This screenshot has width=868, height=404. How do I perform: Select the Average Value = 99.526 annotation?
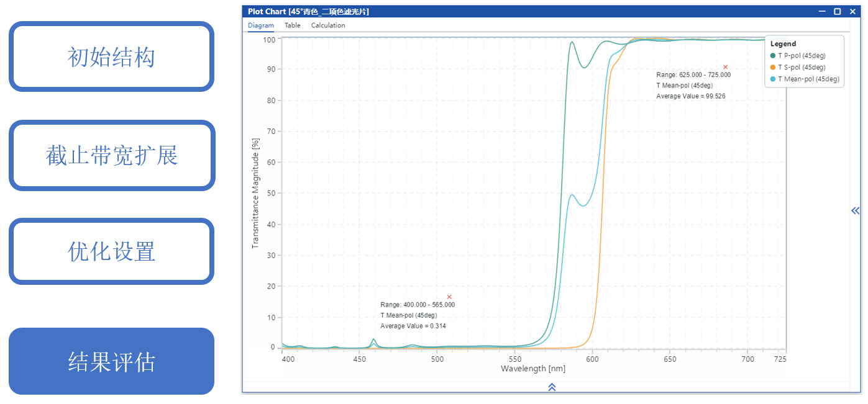690,96
